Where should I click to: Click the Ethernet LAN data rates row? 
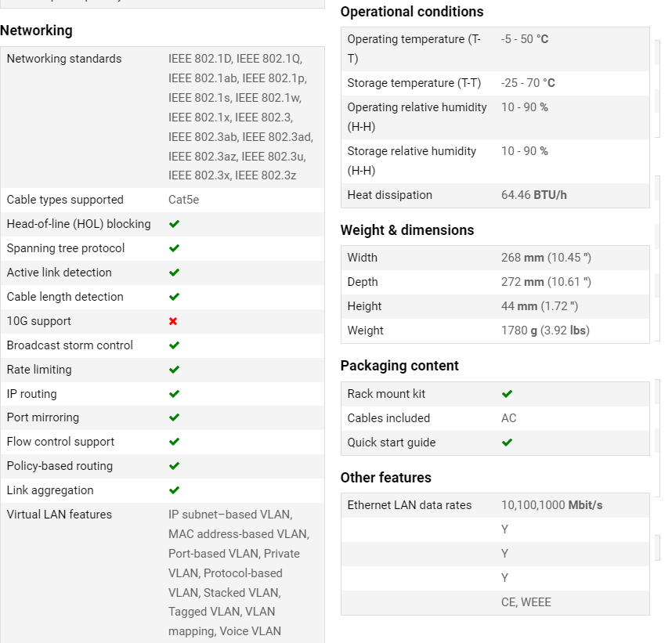click(x=495, y=505)
